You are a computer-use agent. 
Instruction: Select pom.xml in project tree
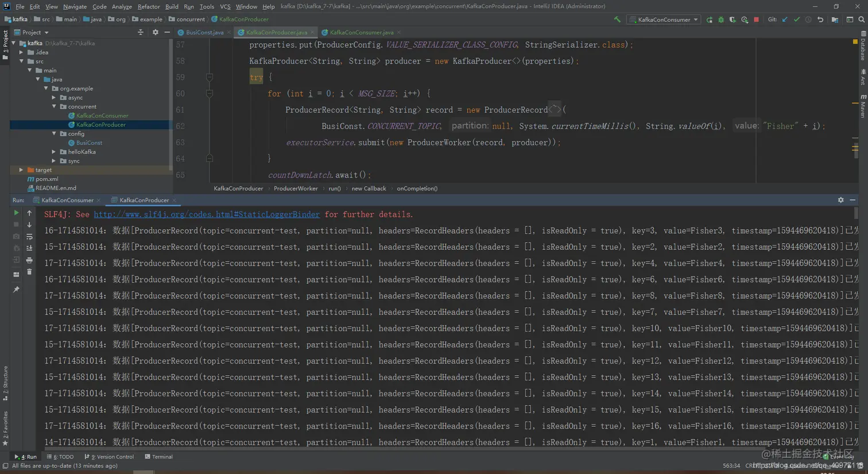point(46,179)
